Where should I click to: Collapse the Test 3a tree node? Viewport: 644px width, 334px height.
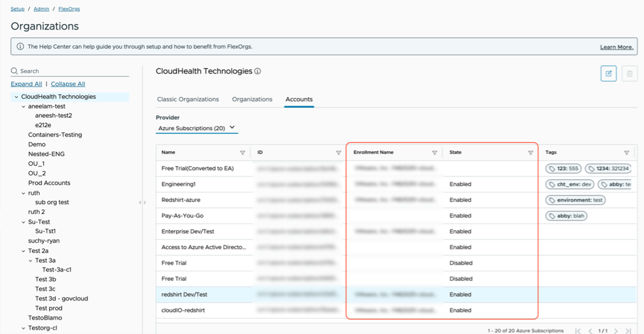(x=31, y=260)
